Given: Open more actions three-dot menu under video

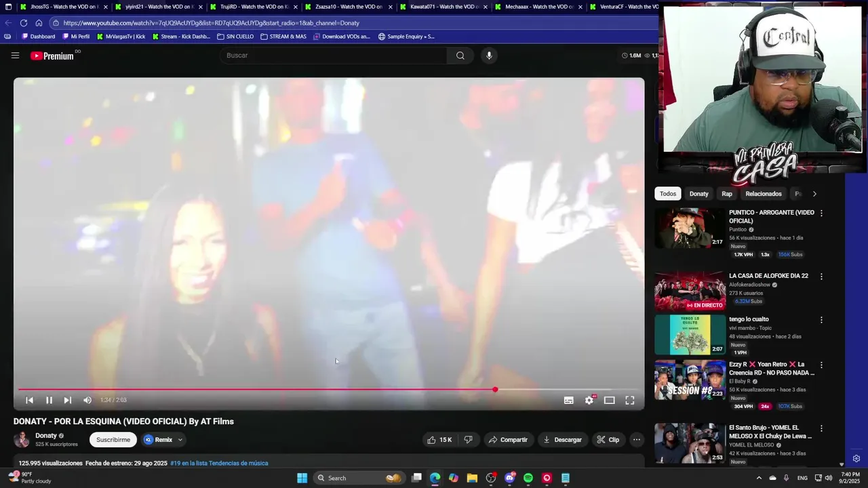Looking at the screenshot, I should pyautogui.click(x=636, y=440).
